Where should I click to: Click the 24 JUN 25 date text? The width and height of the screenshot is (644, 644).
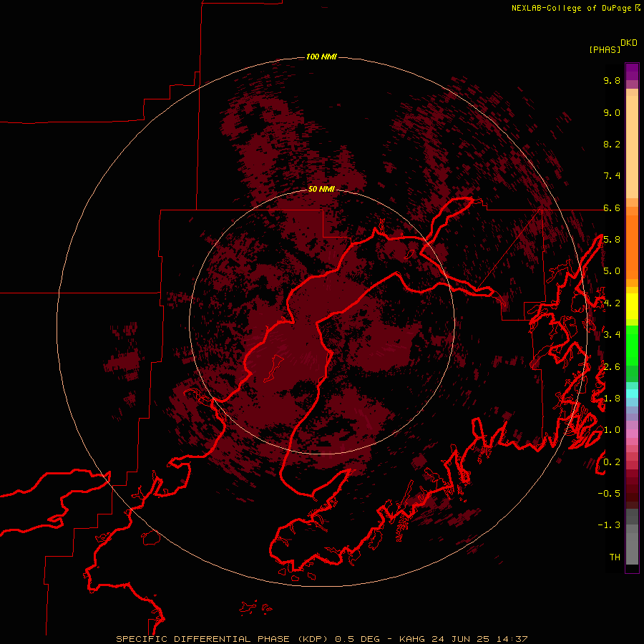pyautogui.click(x=461, y=639)
